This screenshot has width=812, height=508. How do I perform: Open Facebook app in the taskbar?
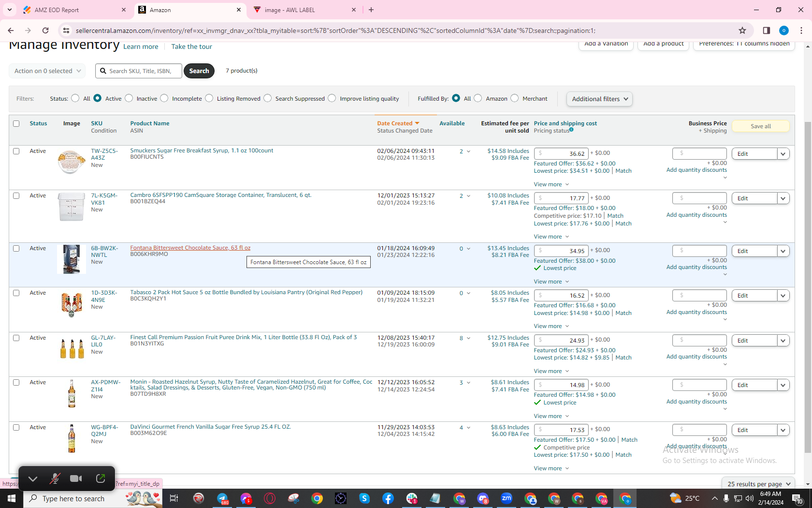(x=388, y=498)
